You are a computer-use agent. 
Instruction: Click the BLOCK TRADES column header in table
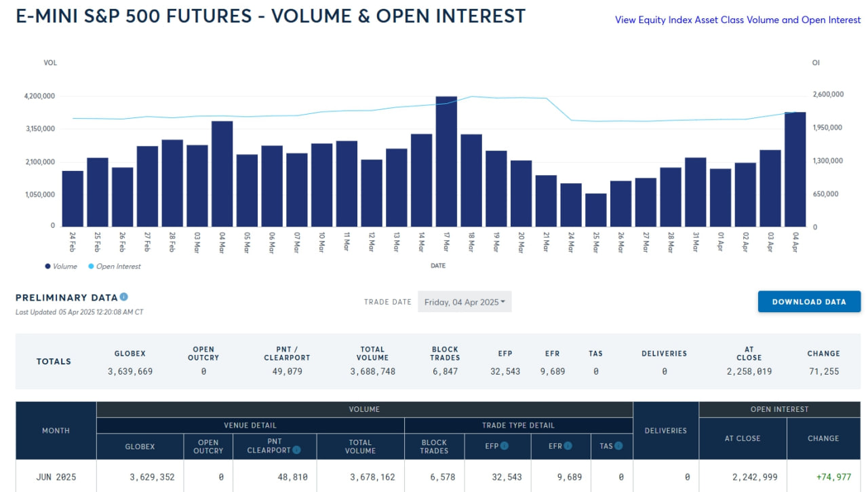coord(434,447)
